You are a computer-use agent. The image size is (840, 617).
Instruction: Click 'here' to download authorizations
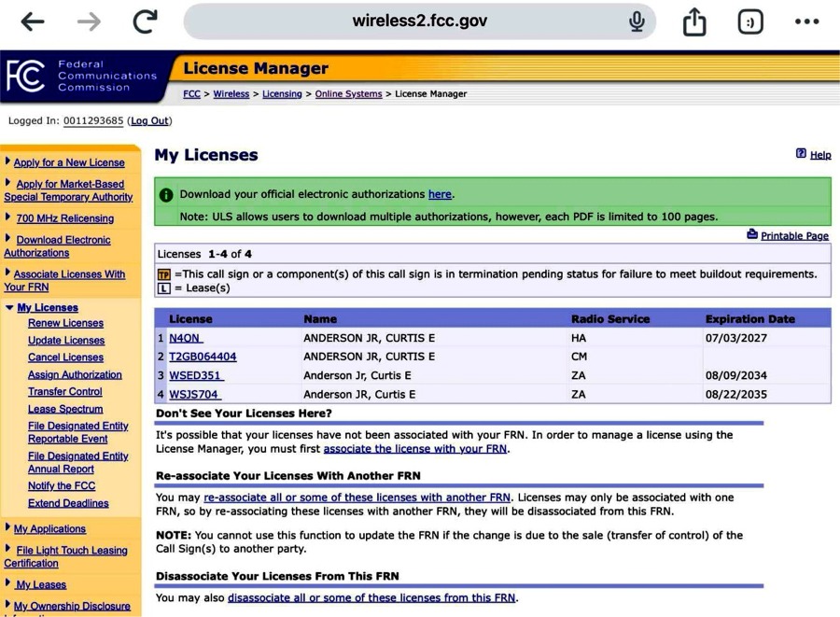pyautogui.click(x=440, y=194)
